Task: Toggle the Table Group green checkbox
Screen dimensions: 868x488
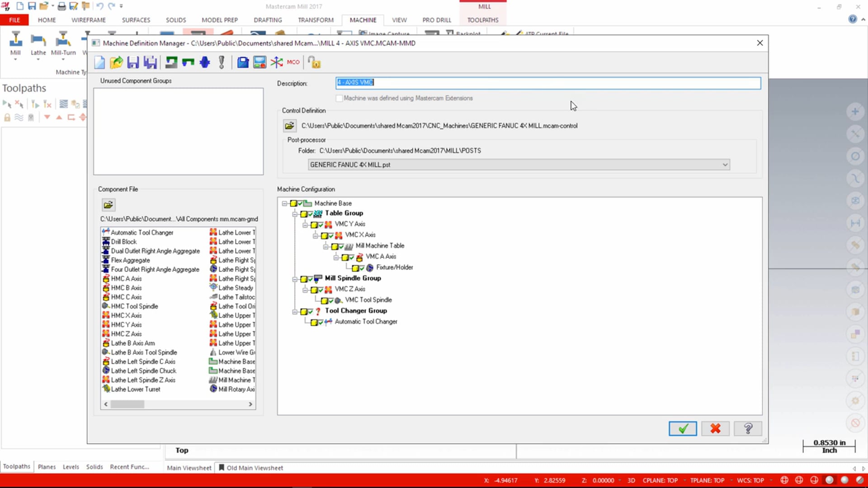Action: (x=310, y=213)
